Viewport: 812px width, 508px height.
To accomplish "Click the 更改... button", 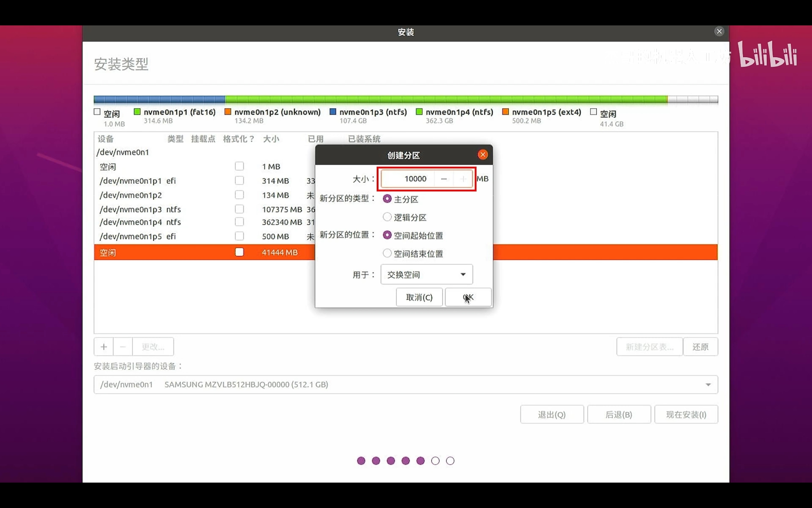I will point(153,347).
